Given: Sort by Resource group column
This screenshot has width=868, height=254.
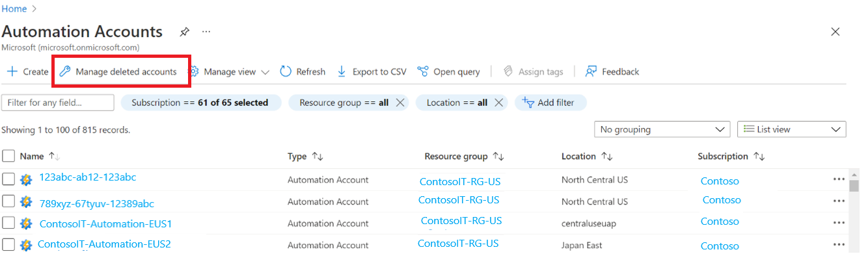Looking at the screenshot, I should 465,157.
